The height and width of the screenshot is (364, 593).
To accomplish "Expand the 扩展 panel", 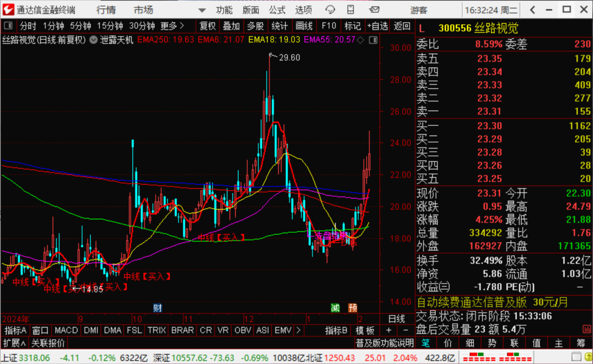I will point(14,343).
